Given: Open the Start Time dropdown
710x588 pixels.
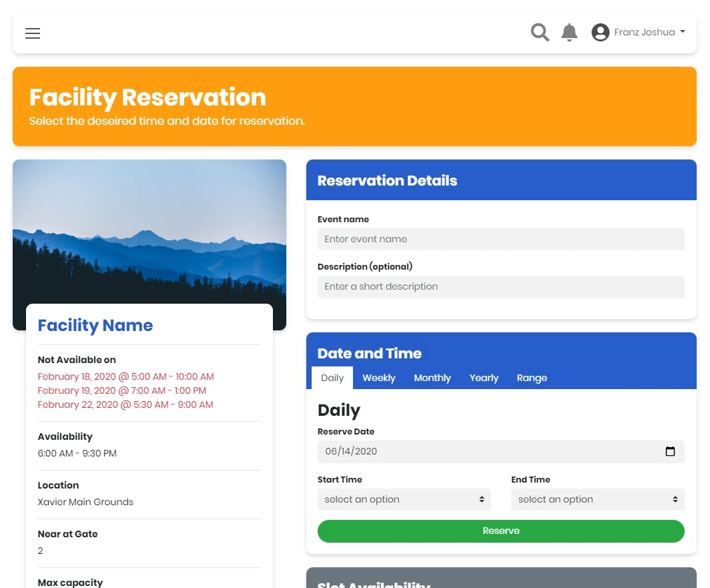Looking at the screenshot, I should point(404,499).
